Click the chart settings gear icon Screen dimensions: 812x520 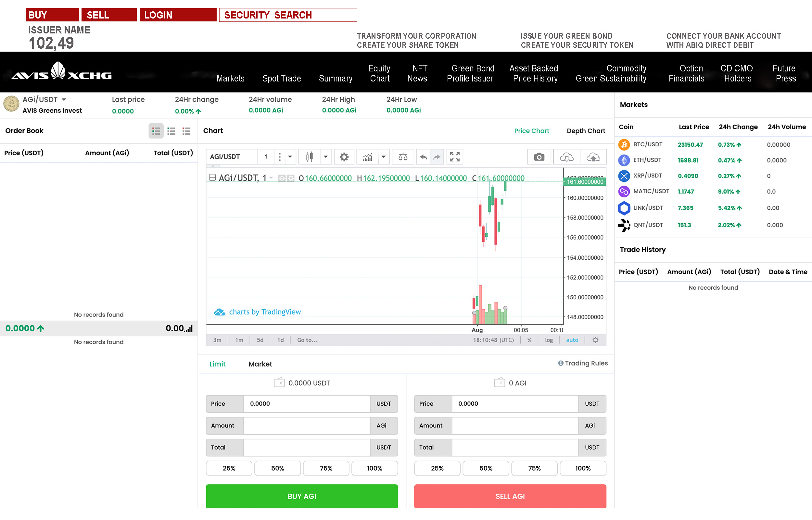(344, 157)
